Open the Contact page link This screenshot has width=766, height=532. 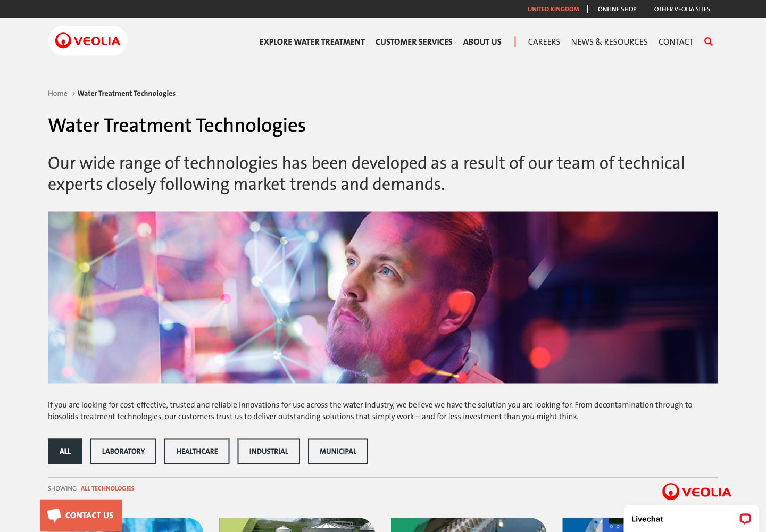click(x=676, y=42)
